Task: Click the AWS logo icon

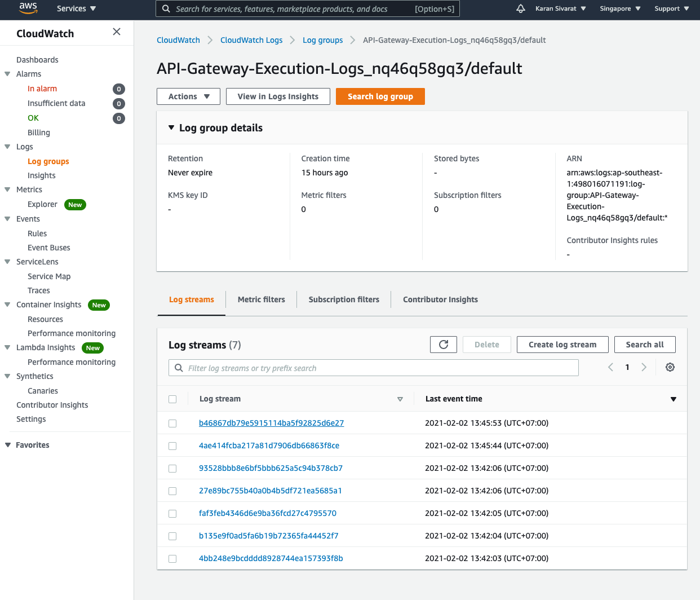Action: click(28, 8)
